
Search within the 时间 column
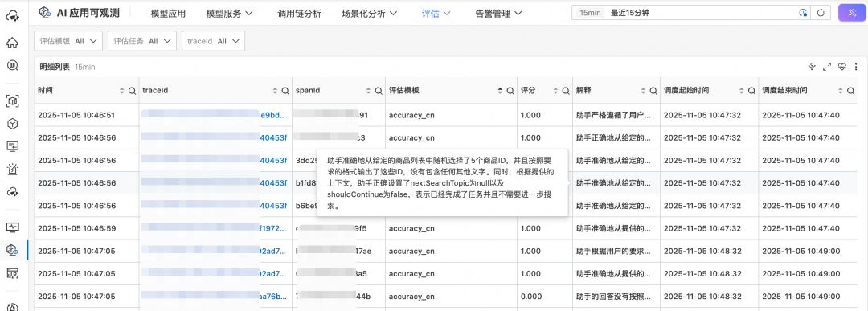tap(132, 90)
